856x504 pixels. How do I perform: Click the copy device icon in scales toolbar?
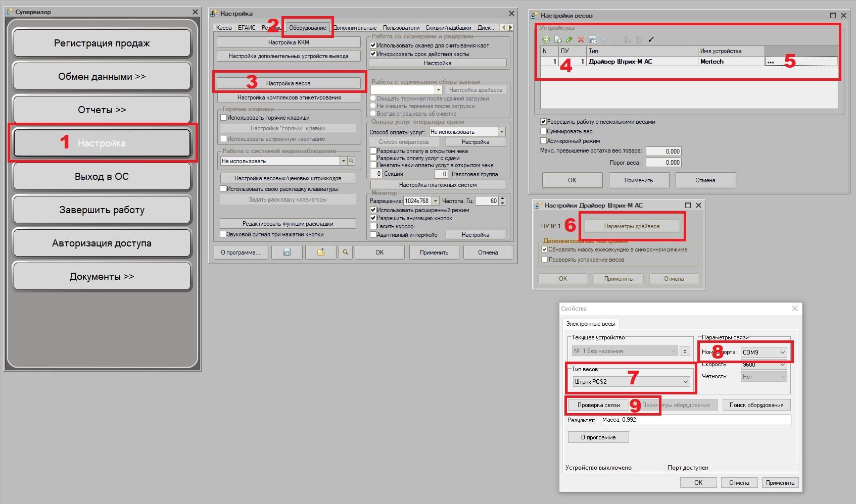[558, 39]
